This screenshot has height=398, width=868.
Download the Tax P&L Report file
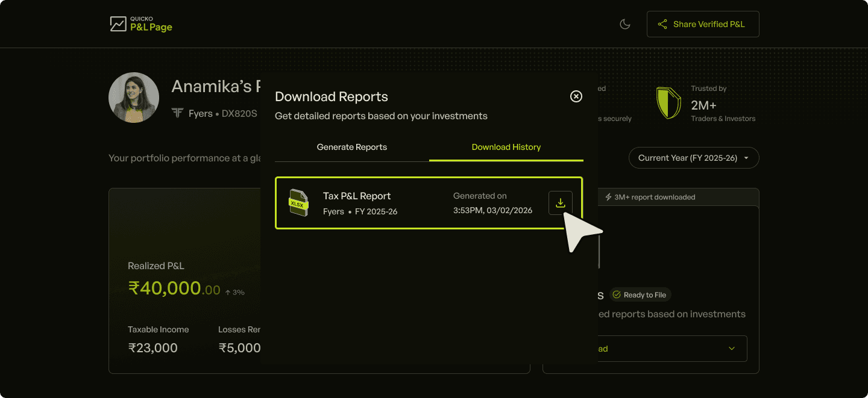pos(560,203)
